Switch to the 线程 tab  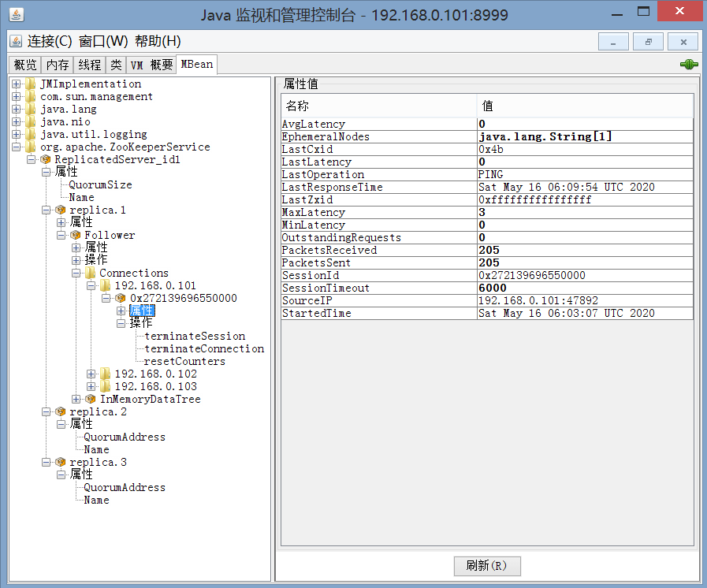(90, 65)
